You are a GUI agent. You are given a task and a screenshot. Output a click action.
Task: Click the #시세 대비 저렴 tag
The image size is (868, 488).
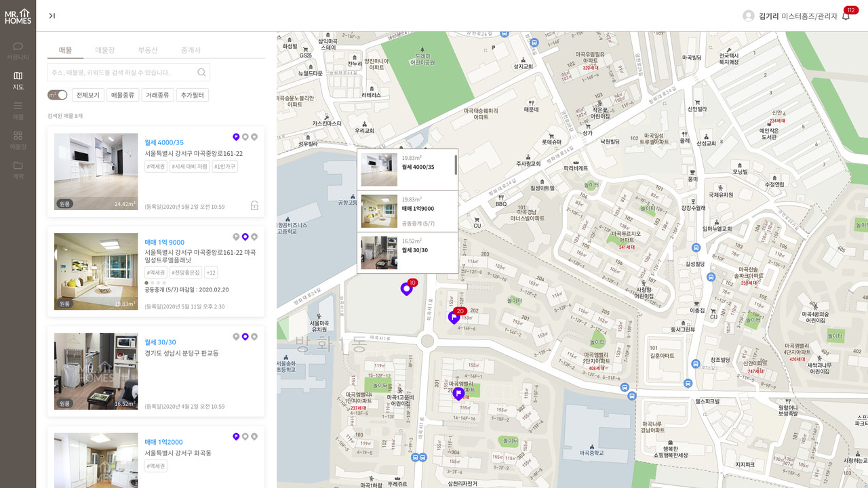190,167
